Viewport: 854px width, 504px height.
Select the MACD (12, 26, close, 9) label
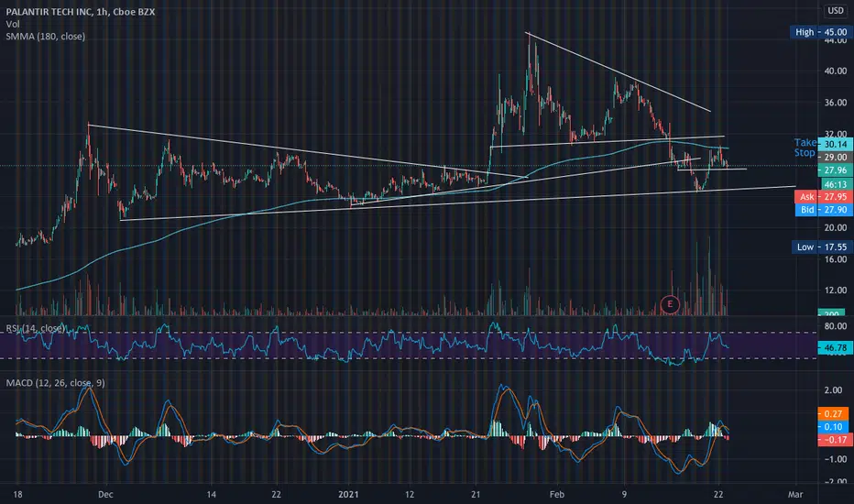[x=56, y=383]
